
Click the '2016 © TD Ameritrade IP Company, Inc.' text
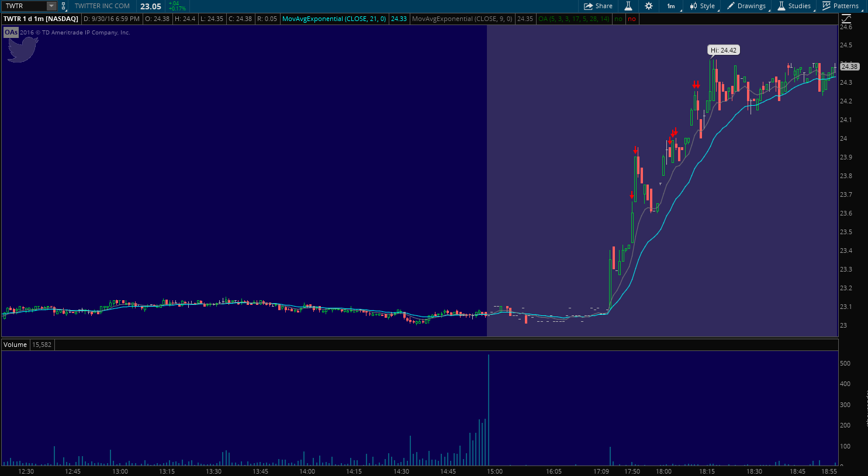click(75, 33)
